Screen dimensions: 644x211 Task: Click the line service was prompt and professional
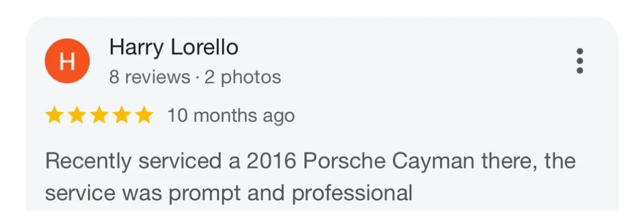click(x=229, y=193)
